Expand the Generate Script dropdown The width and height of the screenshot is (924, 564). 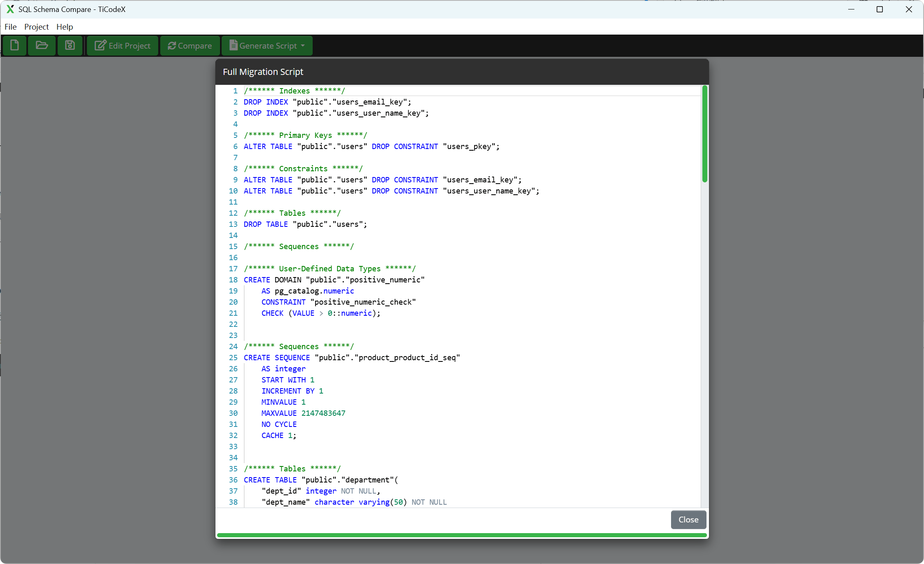(x=267, y=45)
